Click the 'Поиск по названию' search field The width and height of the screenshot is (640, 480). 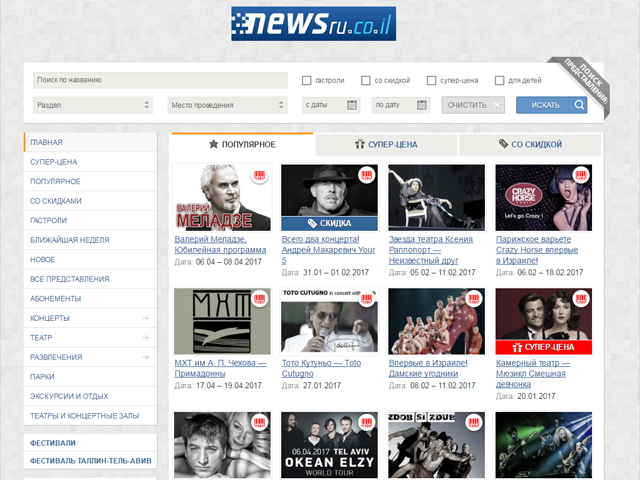[x=160, y=80]
